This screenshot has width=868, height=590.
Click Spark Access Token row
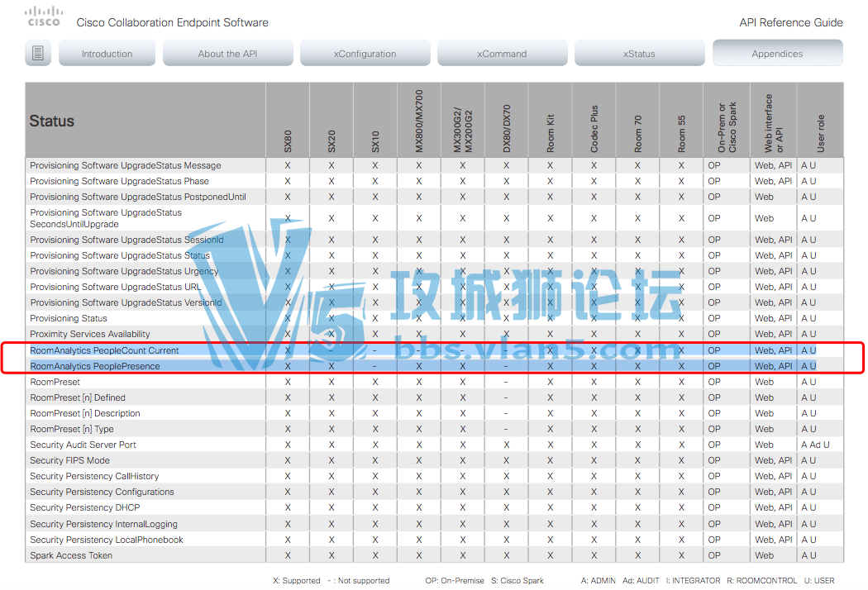click(435, 555)
